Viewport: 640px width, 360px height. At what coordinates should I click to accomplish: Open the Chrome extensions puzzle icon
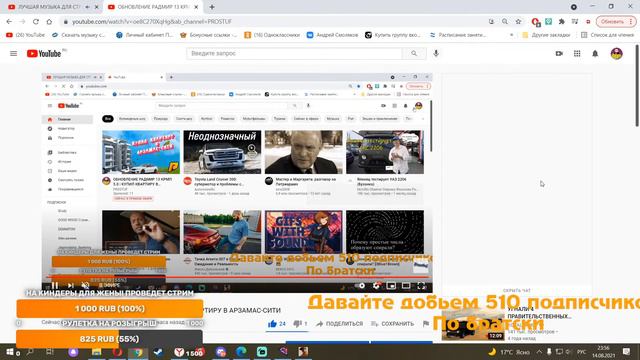[562, 22]
